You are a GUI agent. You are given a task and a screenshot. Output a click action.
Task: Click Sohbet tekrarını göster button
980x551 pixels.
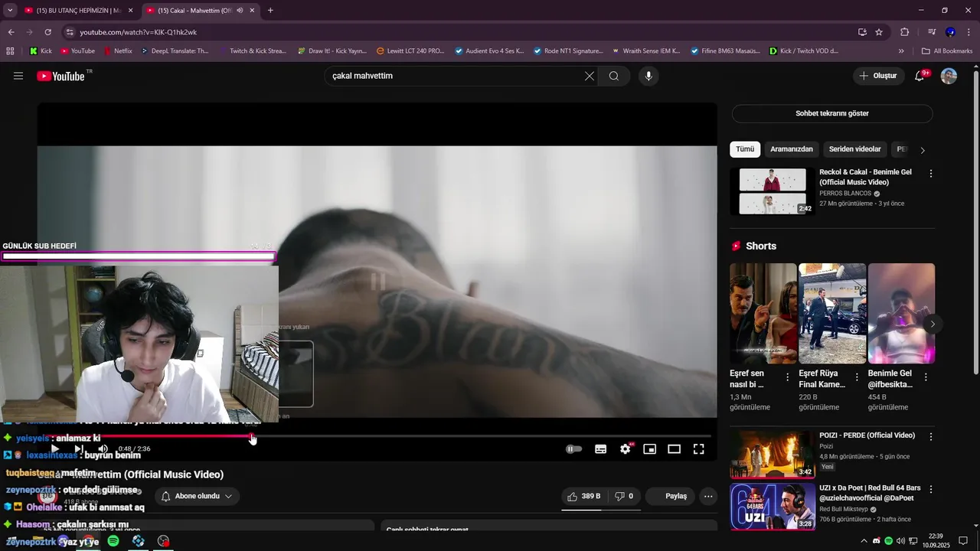(832, 113)
